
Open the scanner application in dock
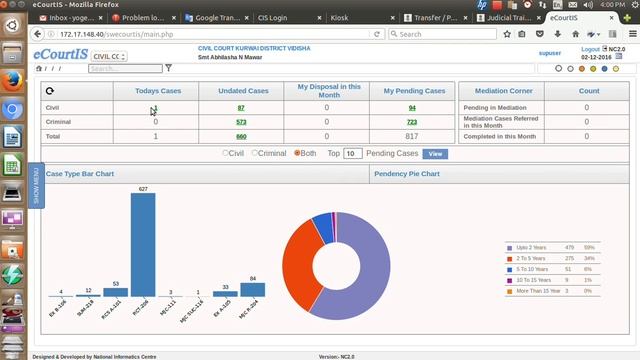pos(12,192)
